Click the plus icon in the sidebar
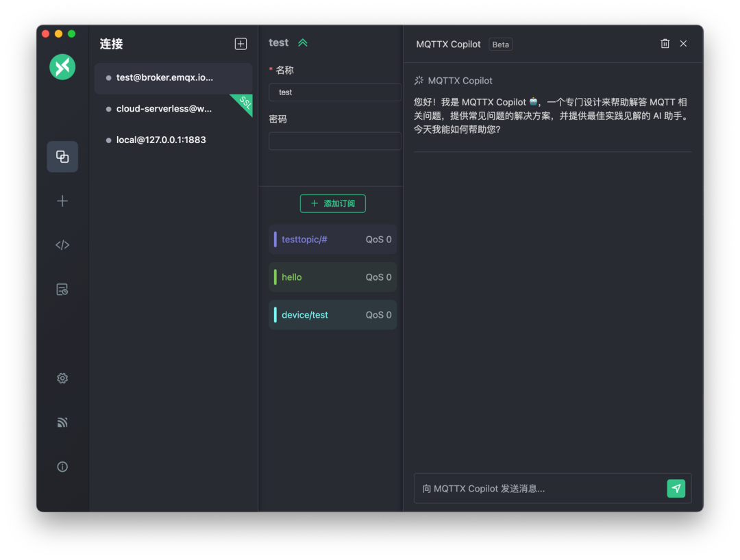 (x=62, y=201)
